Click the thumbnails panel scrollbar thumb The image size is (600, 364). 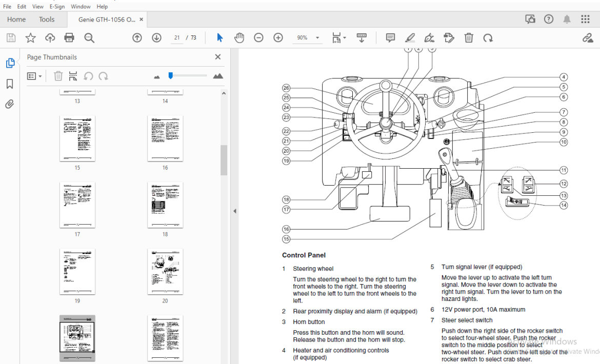point(224,160)
